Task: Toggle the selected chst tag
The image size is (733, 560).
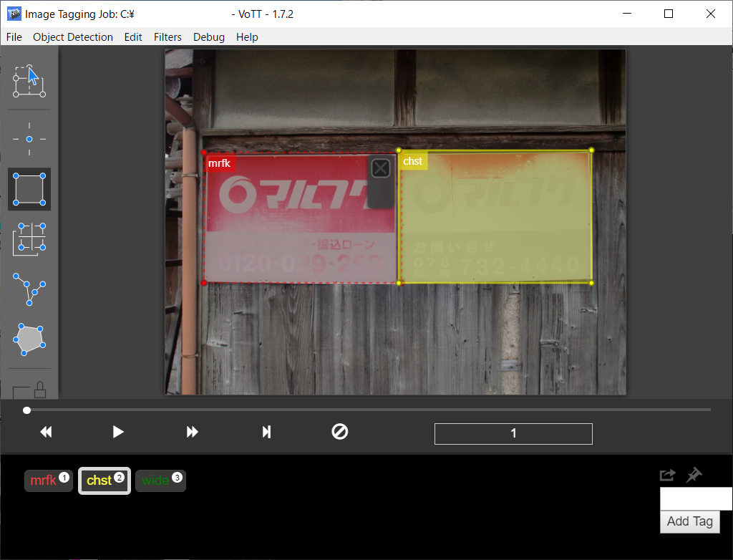Action: [105, 481]
